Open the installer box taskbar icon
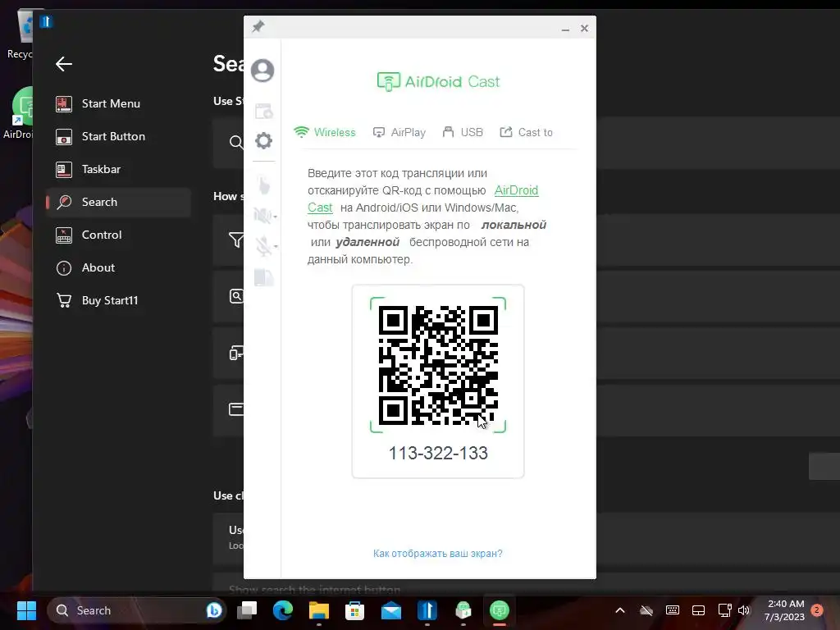Viewport: 840px width, 630px height. point(463,610)
